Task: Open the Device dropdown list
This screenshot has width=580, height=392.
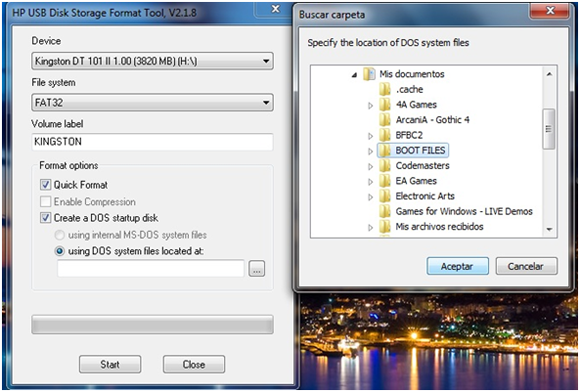Action: (x=266, y=61)
